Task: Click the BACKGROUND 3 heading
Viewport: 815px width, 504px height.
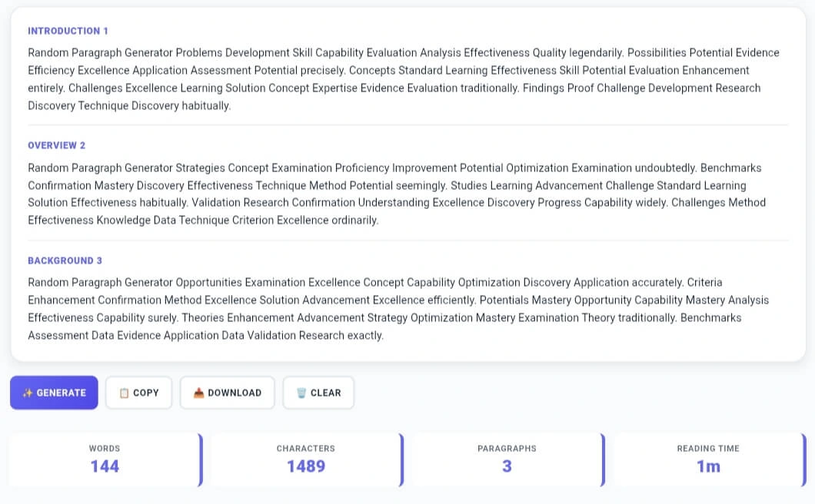Action: 65,260
